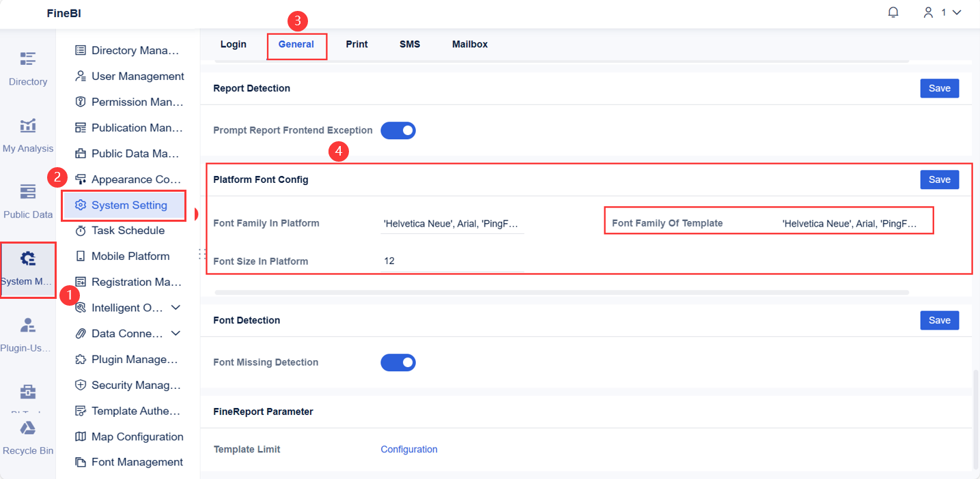Save the Platform Font Config changes
The width and height of the screenshot is (980, 479).
tap(939, 179)
